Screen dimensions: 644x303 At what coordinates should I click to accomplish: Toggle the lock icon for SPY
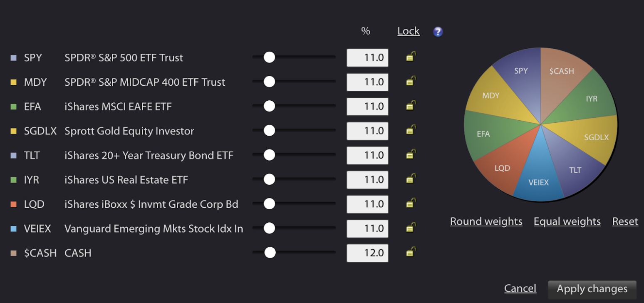point(411,57)
